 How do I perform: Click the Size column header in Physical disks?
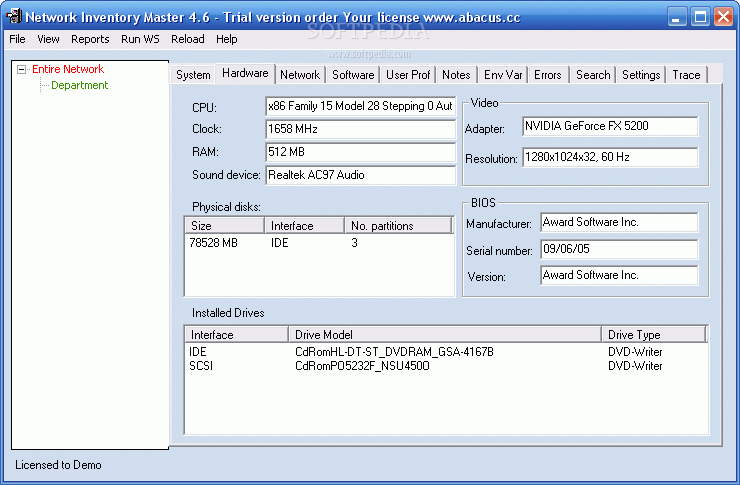[224, 226]
